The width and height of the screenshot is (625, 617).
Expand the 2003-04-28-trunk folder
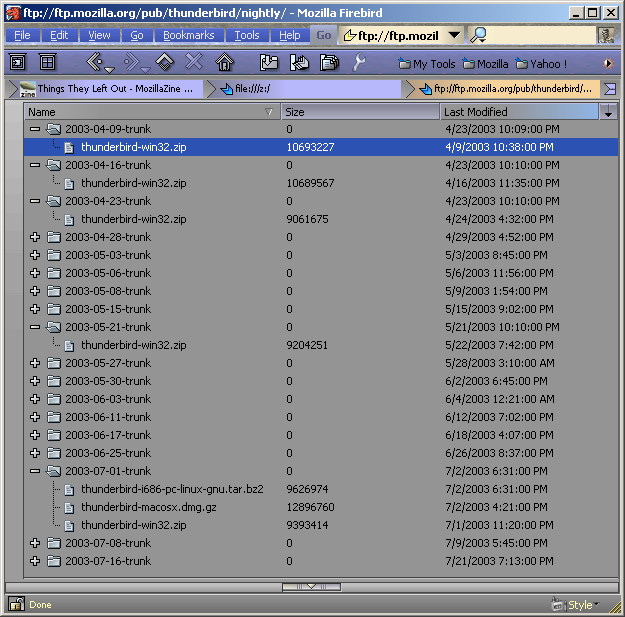click(35, 237)
